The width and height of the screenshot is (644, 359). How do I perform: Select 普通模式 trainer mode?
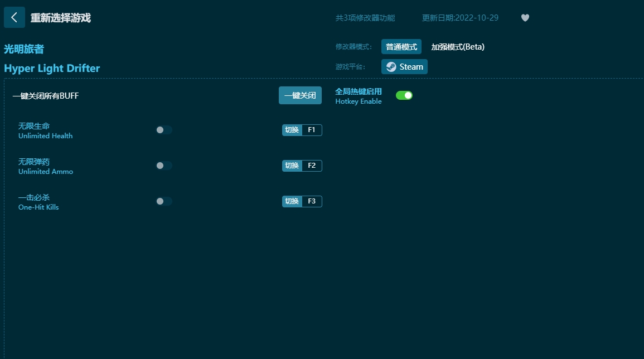click(401, 47)
